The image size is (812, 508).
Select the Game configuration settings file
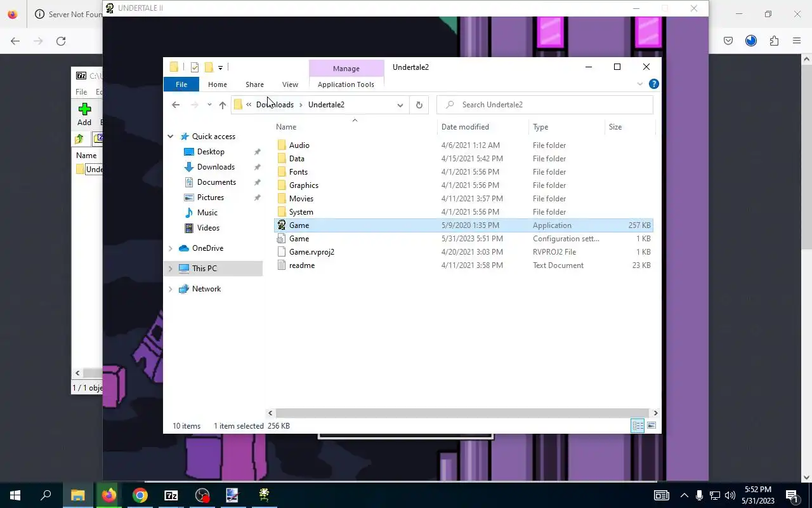(299, 239)
